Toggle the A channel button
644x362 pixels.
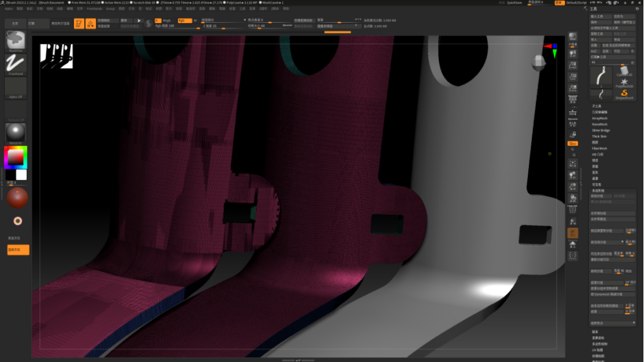pyautogui.click(x=157, y=20)
